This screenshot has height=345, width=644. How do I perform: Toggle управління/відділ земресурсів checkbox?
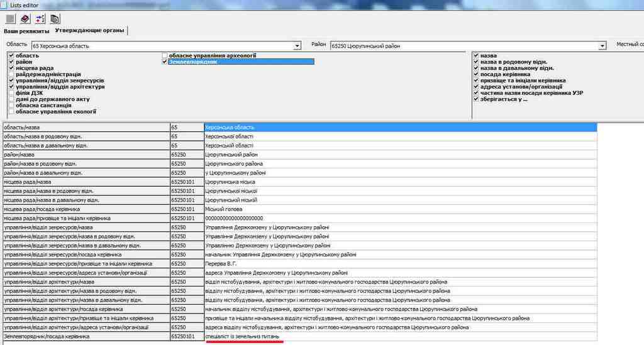point(11,80)
